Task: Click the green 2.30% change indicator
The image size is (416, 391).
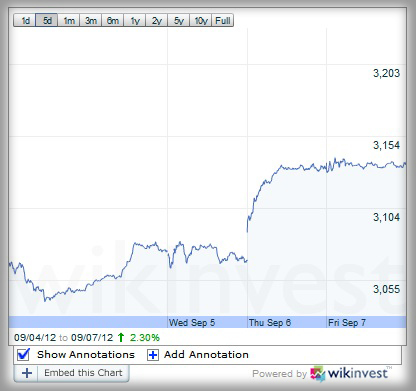Action: pyautogui.click(x=144, y=338)
